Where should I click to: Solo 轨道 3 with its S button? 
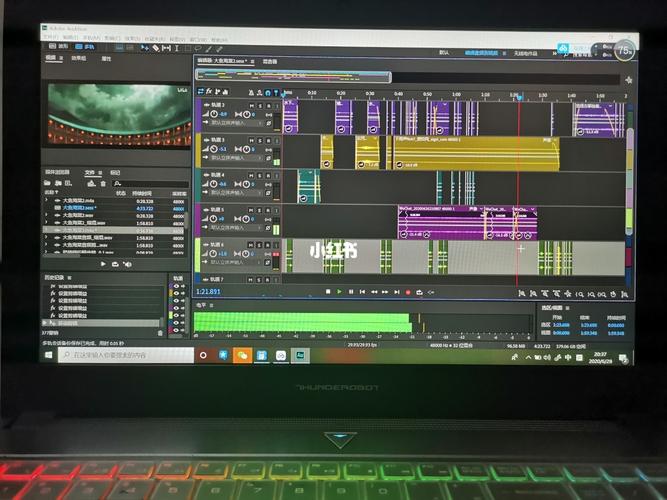(258, 140)
